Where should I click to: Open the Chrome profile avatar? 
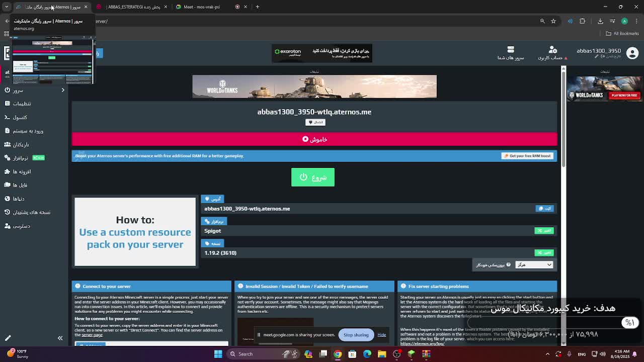624,21
